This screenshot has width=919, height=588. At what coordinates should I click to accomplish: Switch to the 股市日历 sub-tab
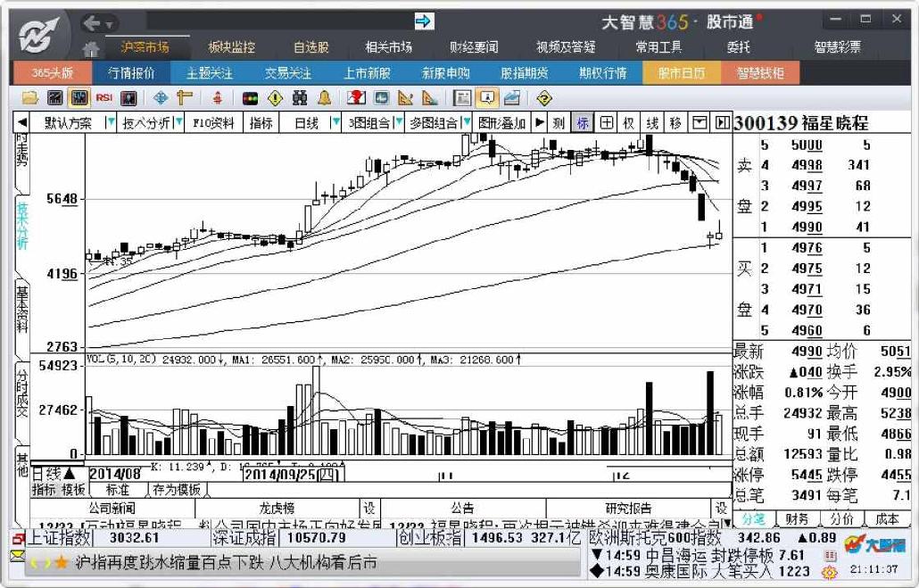[682, 73]
